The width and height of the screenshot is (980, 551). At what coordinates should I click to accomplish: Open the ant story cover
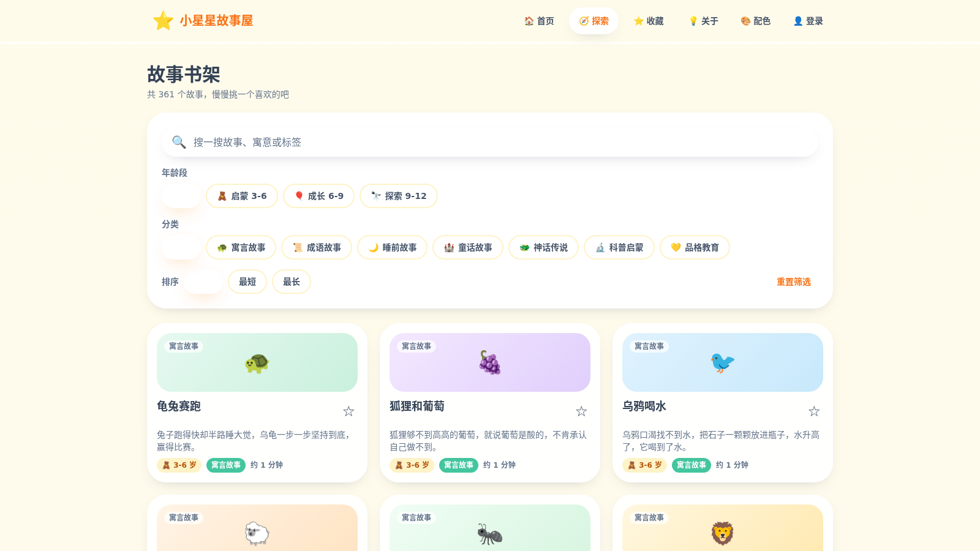tap(490, 528)
